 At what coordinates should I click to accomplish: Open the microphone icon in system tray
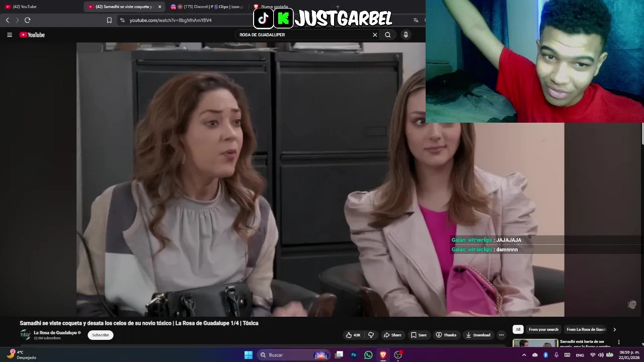click(556, 355)
